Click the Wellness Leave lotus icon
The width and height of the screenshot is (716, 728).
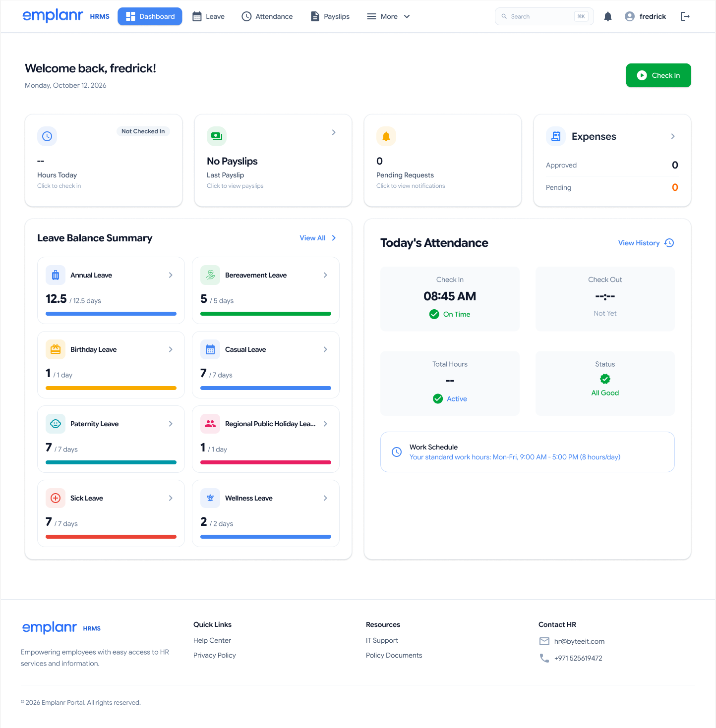point(210,498)
